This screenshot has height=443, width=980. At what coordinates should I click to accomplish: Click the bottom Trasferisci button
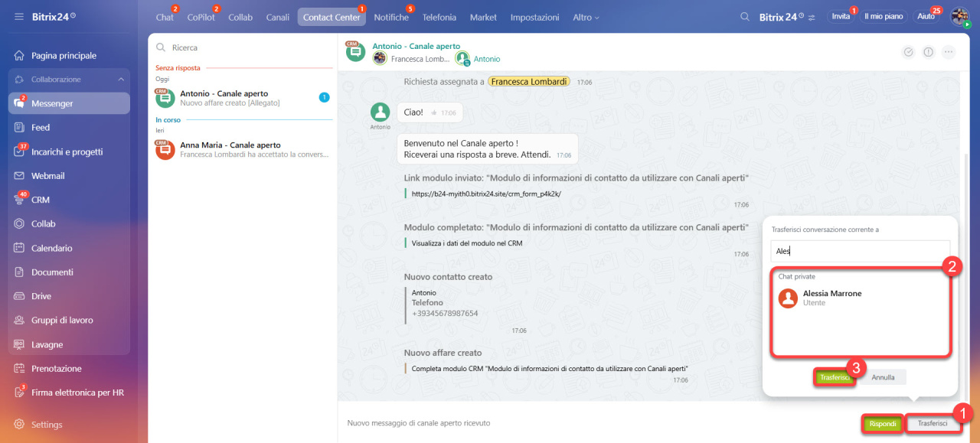[933, 424]
